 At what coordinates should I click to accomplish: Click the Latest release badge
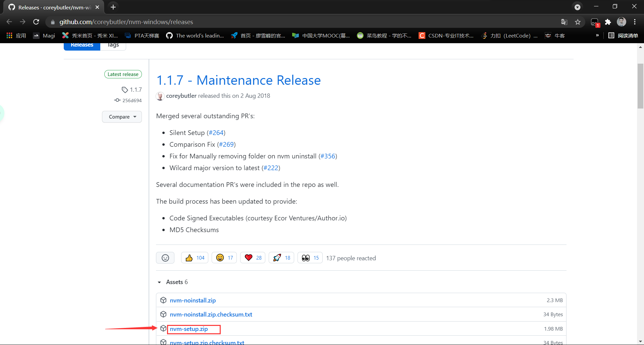tap(123, 74)
